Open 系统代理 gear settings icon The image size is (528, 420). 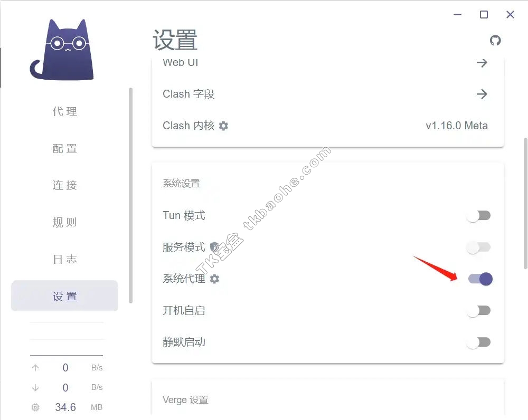214,279
